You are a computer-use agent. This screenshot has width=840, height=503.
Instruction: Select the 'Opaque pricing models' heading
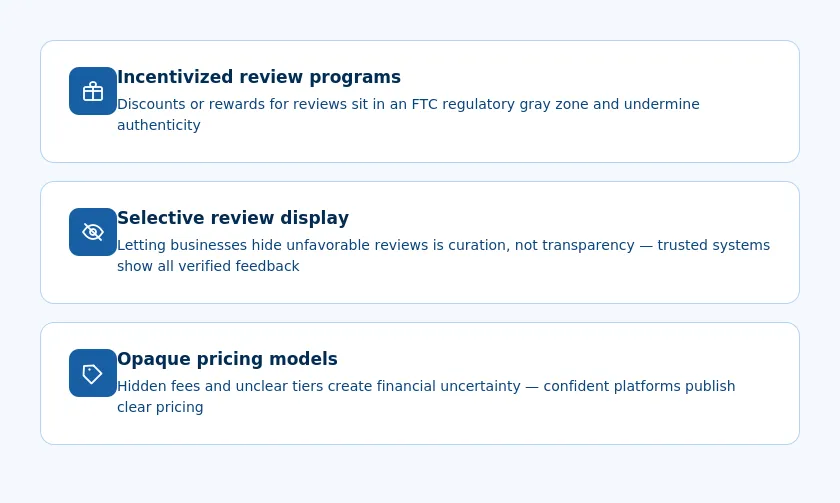(227, 359)
